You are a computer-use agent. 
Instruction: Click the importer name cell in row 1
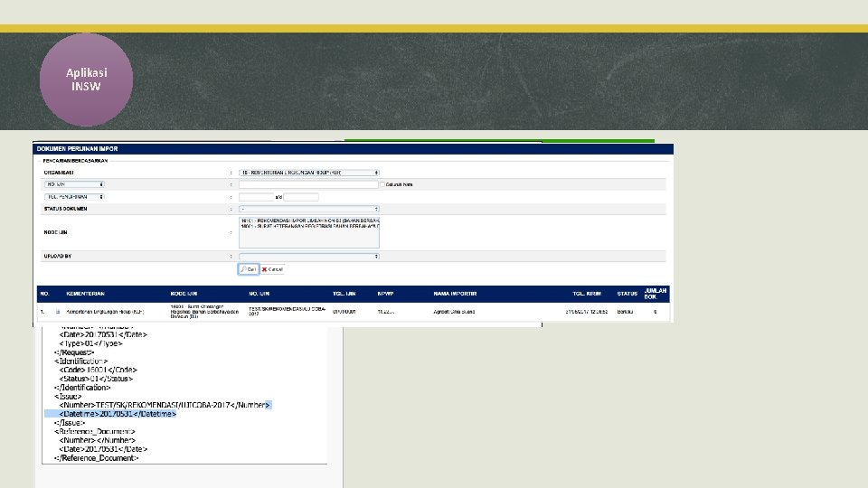pos(454,312)
